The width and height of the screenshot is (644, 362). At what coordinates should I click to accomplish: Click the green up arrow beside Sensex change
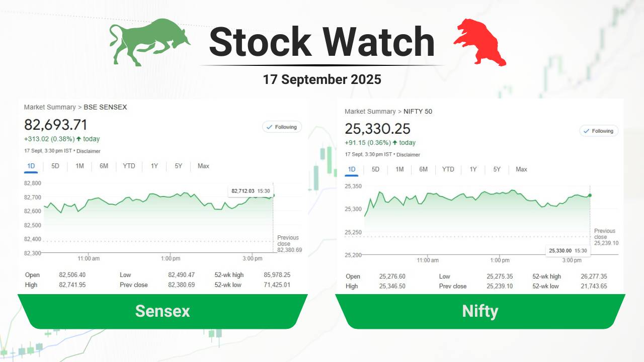point(79,139)
